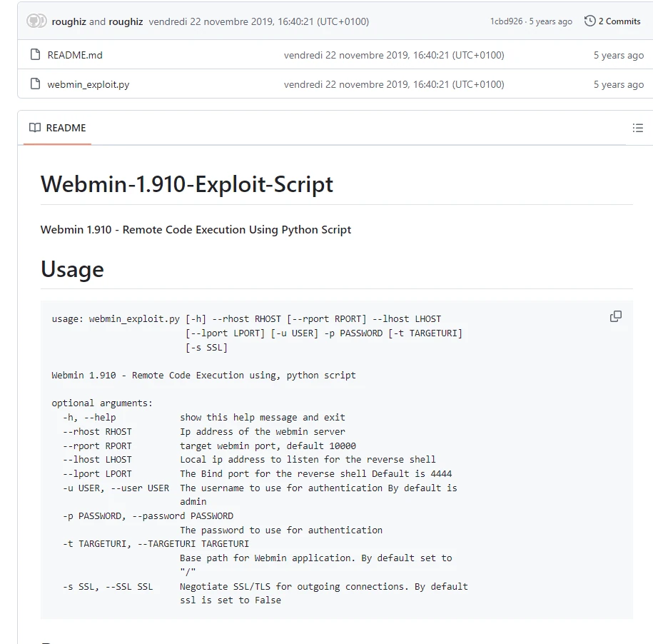Click '5 years ago' in README.md row
Screen dimensions: 653x644
point(619,55)
